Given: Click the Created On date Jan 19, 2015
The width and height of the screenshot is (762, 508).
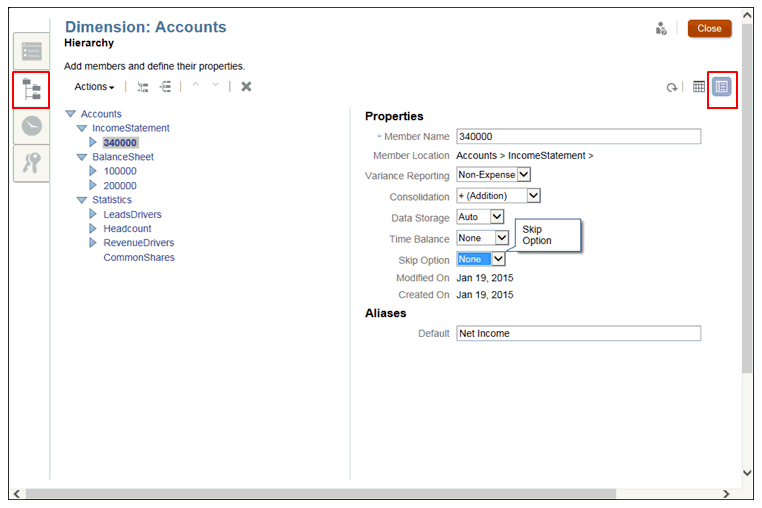Looking at the screenshot, I should [485, 295].
